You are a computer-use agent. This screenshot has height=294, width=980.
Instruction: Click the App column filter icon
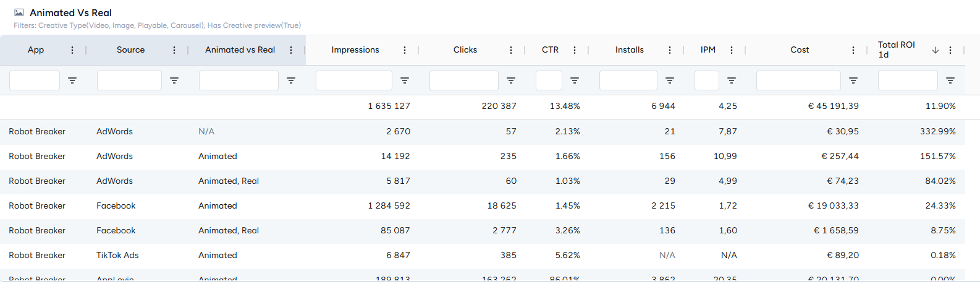pos(72,80)
